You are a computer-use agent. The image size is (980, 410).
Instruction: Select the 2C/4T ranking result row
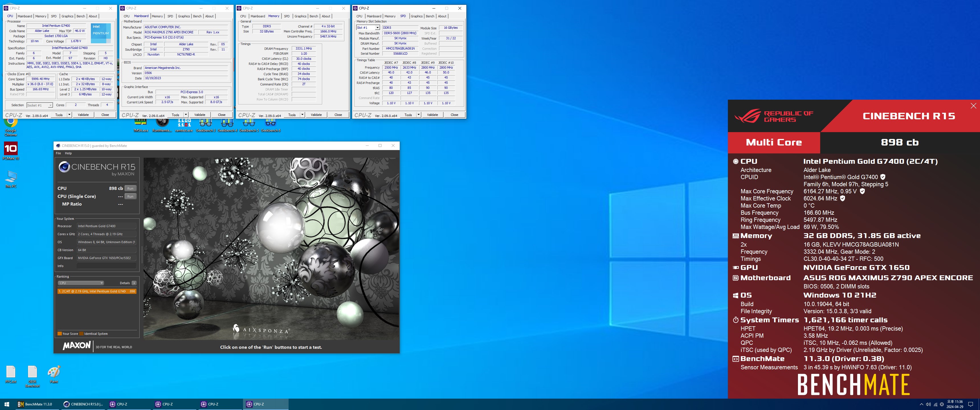97,291
